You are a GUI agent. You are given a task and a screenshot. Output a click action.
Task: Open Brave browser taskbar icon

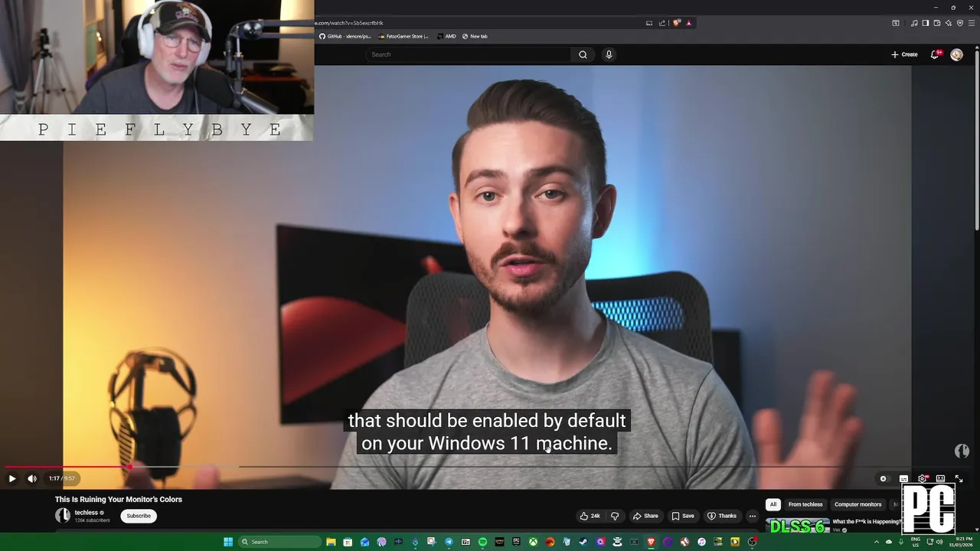652,542
